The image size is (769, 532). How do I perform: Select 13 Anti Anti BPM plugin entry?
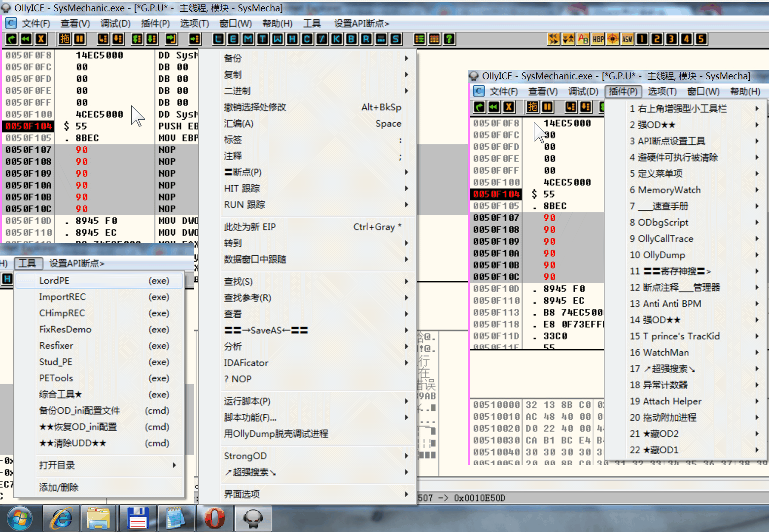coord(685,303)
